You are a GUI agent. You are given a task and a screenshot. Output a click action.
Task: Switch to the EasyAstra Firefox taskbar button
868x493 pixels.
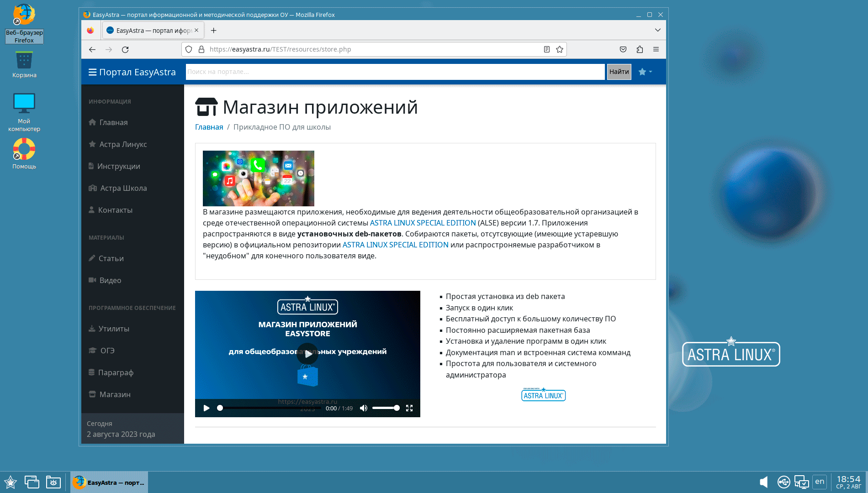click(x=109, y=482)
